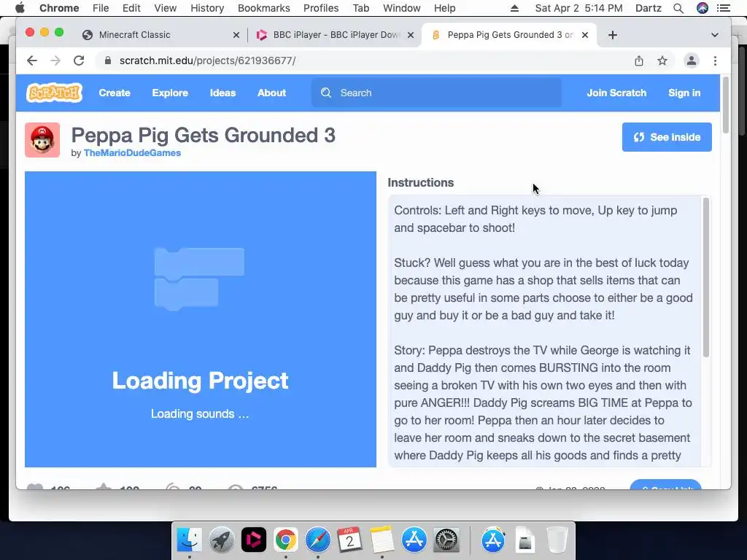Open Launchpad from the Dock

(x=222, y=540)
